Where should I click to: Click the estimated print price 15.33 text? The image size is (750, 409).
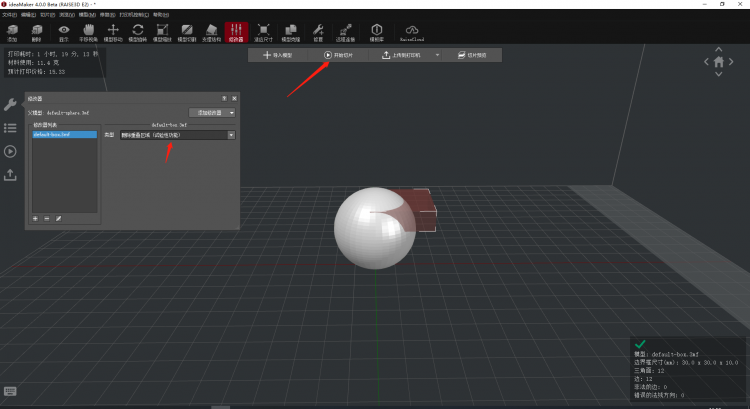(x=36, y=72)
